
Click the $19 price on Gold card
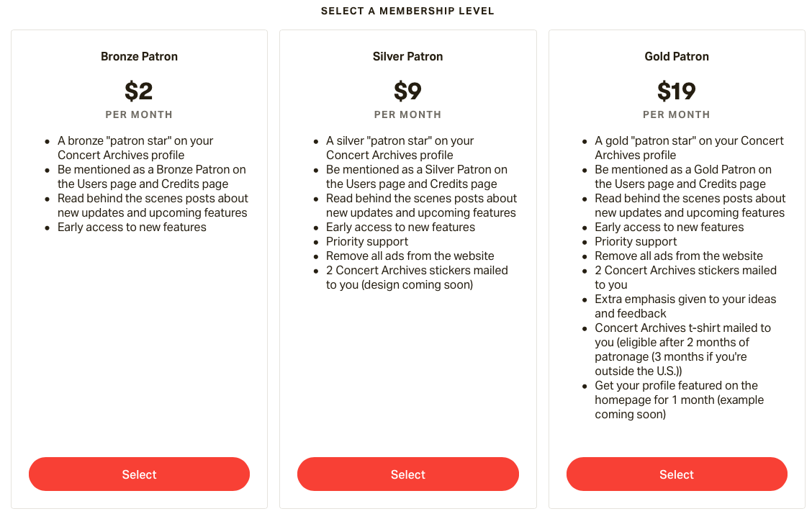pyautogui.click(x=677, y=91)
